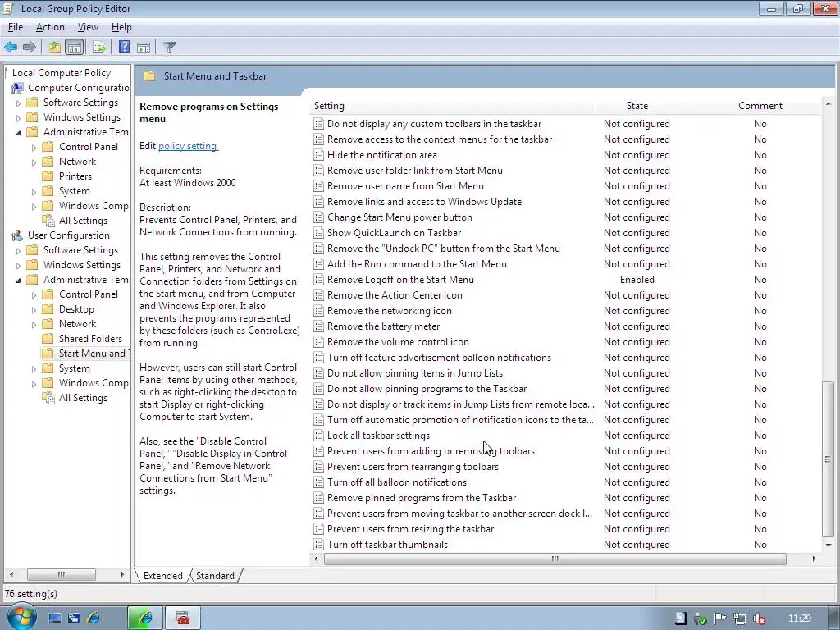The height and width of the screenshot is (630, 840).
Task: Open Internet Explorer from the Quick Launch area
Action: click(94, 618)
